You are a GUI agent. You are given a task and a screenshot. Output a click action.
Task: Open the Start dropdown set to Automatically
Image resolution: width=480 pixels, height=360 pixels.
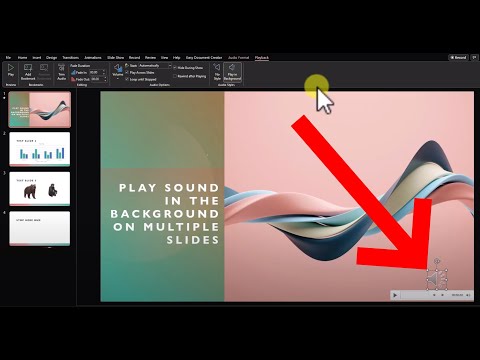[x=155, y=66]
